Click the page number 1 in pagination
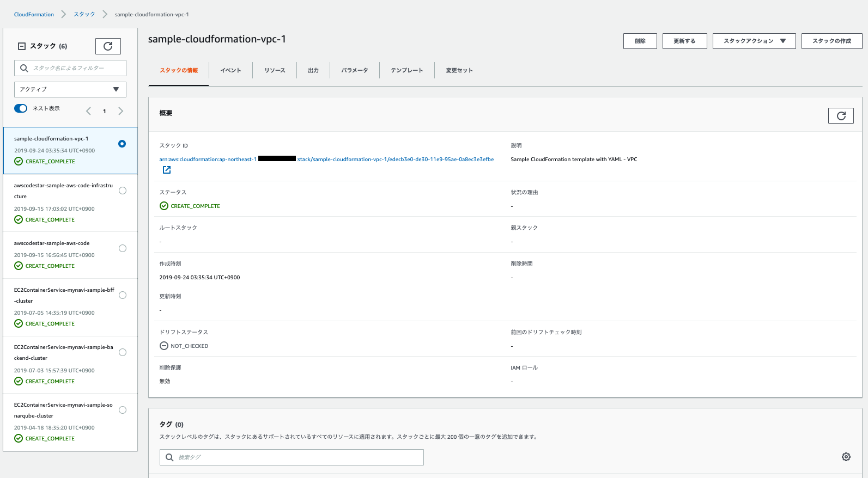The image size is (868, 478). tap(105, 111)
